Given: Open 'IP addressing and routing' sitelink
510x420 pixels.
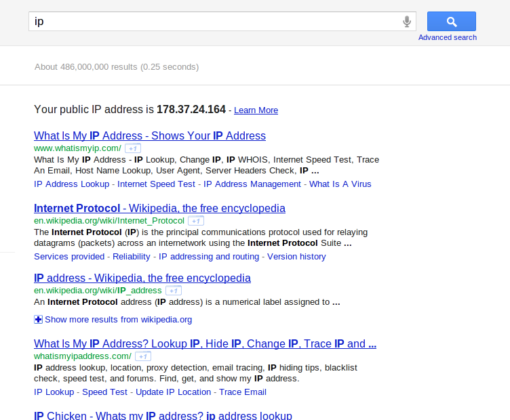Looking at the screenshot, I should pos(209,257).
